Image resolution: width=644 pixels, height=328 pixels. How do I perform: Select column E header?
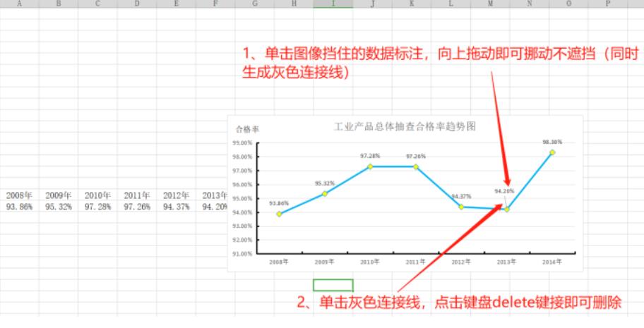click(x=177, y=4)
